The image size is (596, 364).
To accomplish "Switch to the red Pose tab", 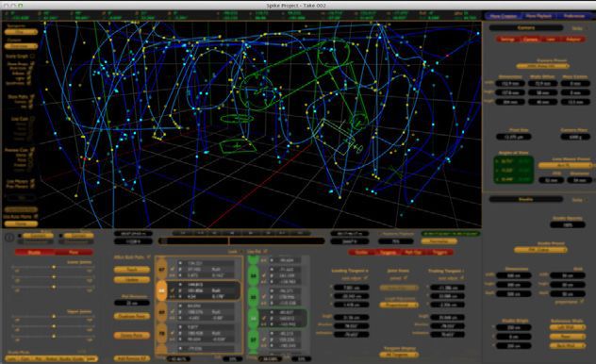I will pos(74,253).
